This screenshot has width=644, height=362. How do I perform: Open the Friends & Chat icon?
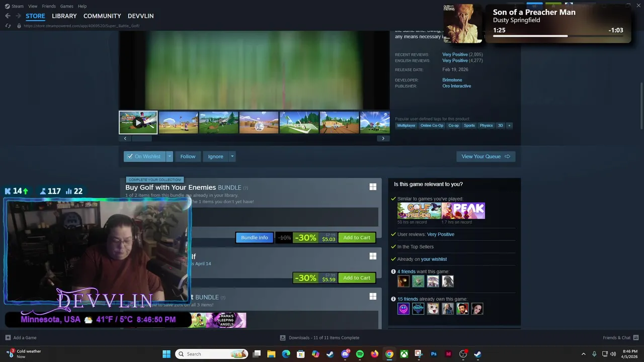pos(636,338)
